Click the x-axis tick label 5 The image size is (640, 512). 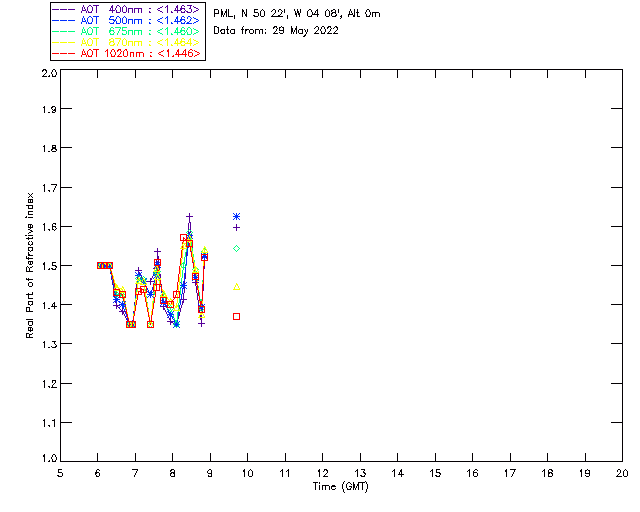60,473
